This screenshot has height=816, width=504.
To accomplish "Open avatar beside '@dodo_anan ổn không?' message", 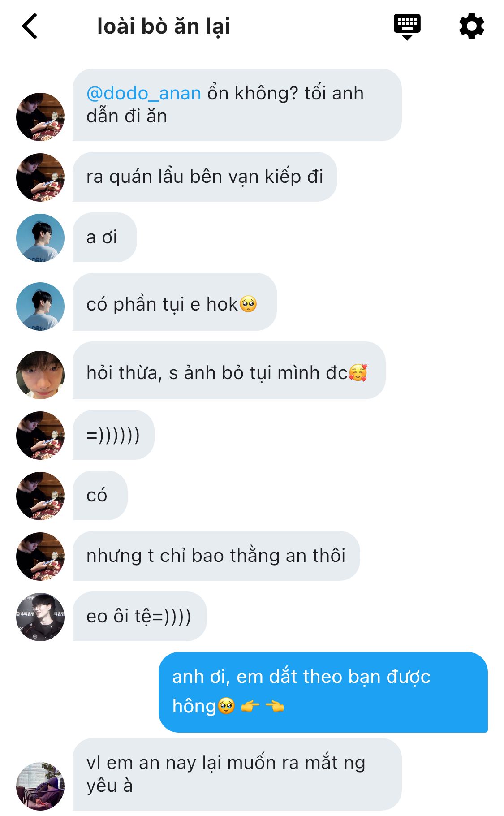I will [40, 117].
